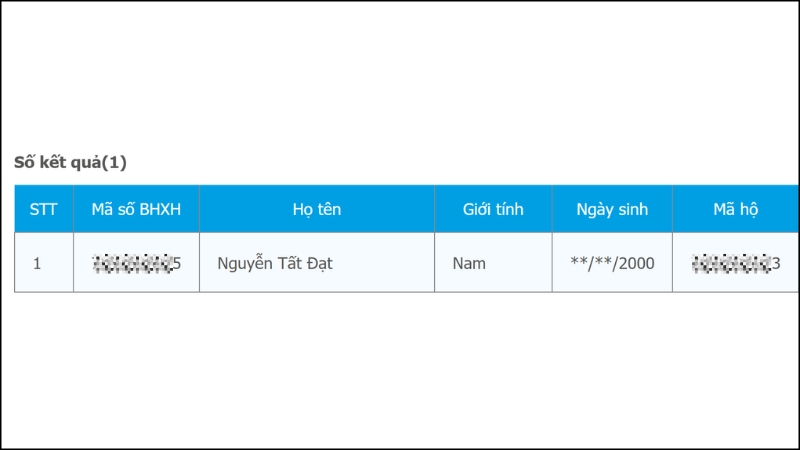The width and height of the screenshot is (800, 450).
Task: Select the masked birth date **/**/2000
Action: [x=612, y=264]
